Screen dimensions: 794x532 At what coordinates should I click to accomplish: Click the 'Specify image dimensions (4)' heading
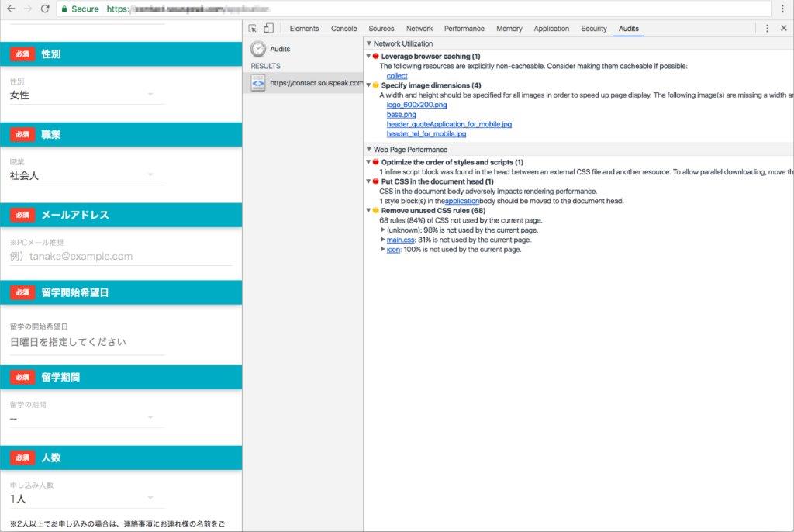(431, 85)
